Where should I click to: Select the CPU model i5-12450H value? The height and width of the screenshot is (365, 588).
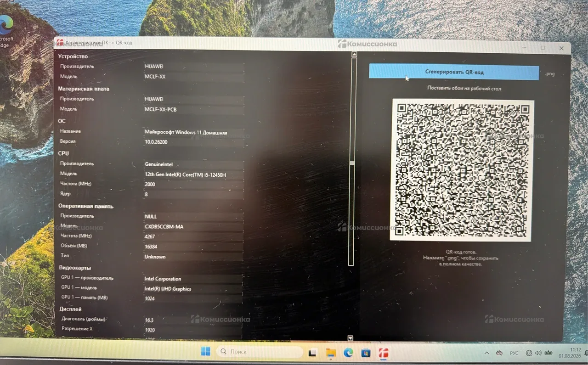pyautogui.click(x=185, y=174)
